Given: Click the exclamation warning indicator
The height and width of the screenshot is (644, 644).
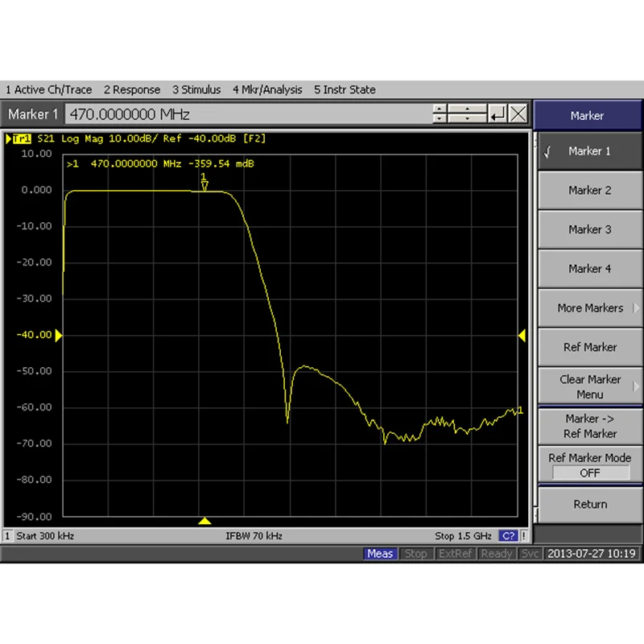Looking at the screenshot, I should point(524,536).
